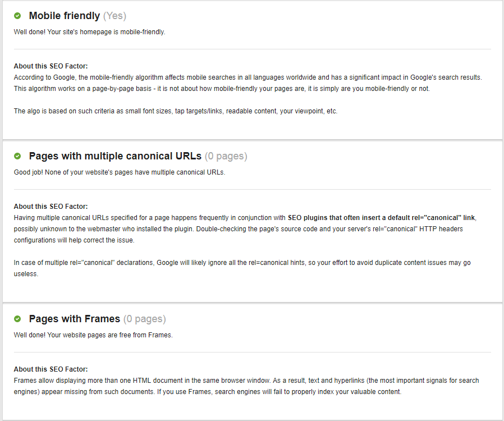Click the green check icon beside Mobile friendly
The image size is (504, 421).
click(17, 16)
